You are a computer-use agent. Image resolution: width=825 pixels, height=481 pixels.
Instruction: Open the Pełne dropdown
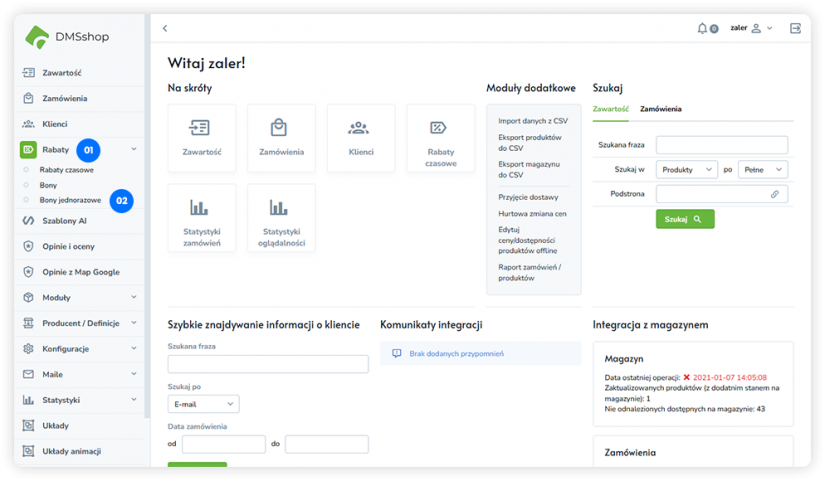(762, 170)
